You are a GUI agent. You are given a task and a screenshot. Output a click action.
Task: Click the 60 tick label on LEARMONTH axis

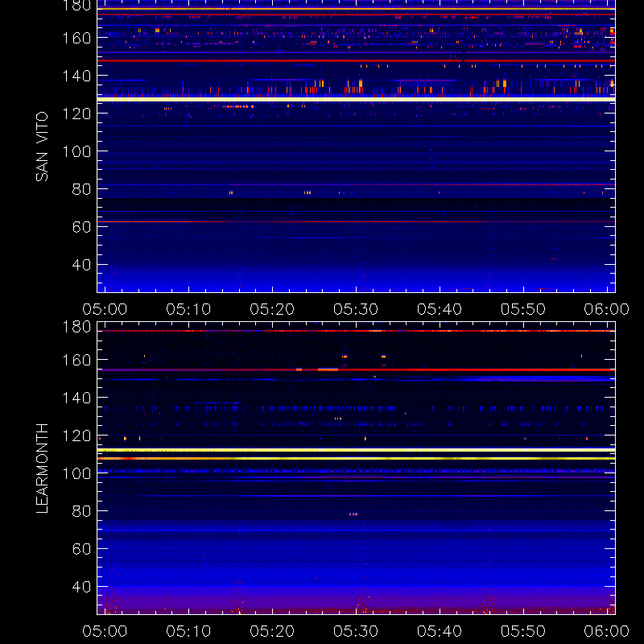coord(81,549)
